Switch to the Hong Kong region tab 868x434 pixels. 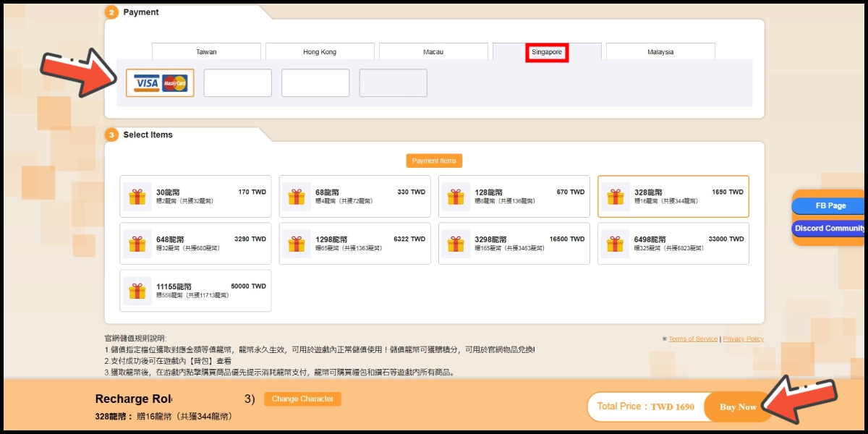pos(320,52)
